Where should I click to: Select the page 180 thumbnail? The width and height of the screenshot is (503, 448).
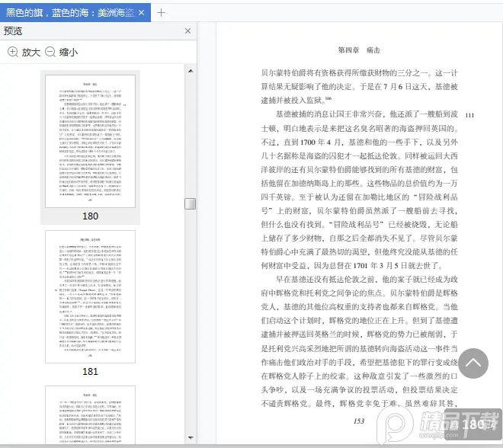point(90,141)
